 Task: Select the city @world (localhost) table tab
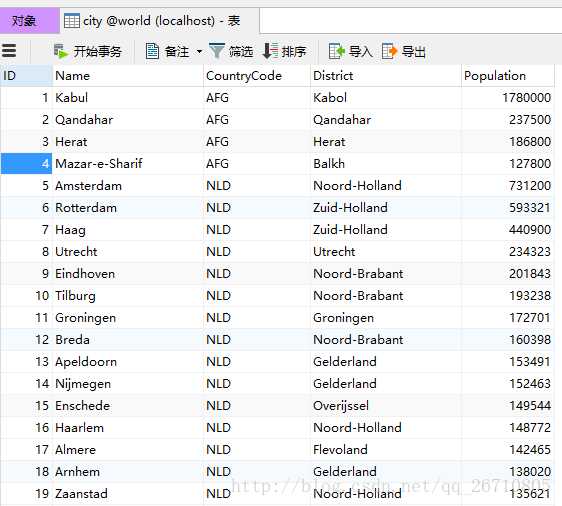(x=159, y=21)
